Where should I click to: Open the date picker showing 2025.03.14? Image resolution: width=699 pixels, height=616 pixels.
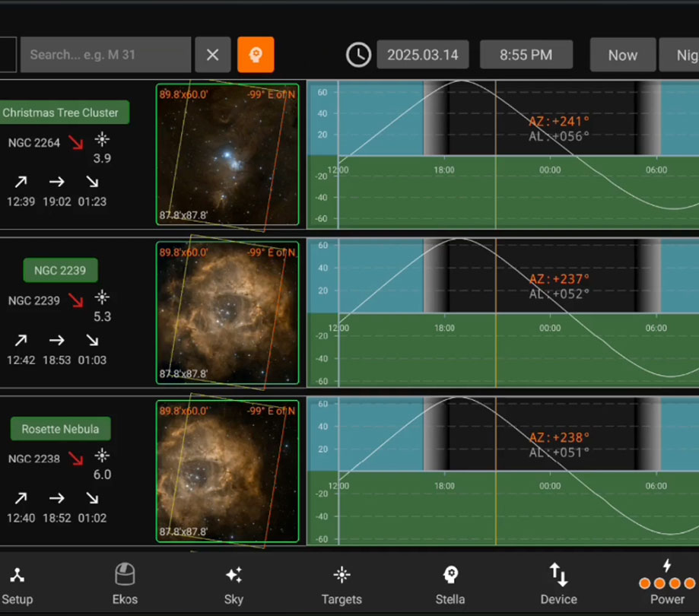point(423,54)
